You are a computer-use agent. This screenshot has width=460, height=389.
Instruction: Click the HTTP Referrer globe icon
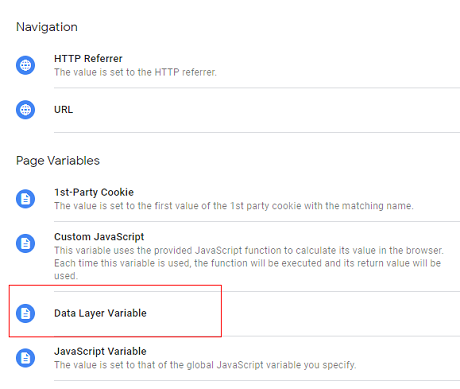coord(25,65)
